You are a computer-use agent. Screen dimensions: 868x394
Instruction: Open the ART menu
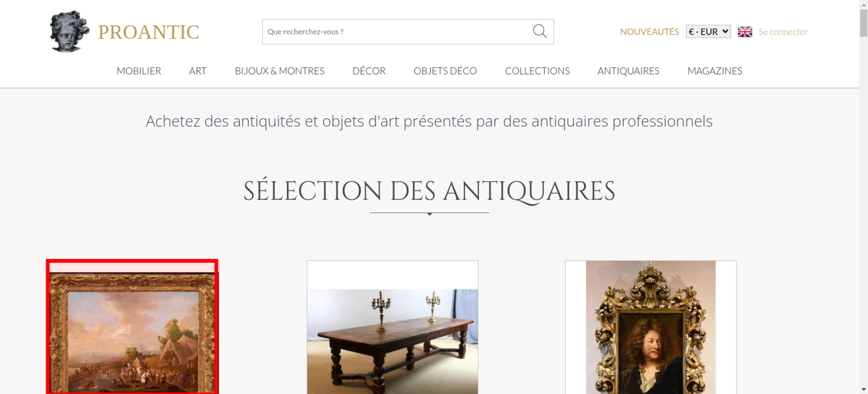coord(198,71)
